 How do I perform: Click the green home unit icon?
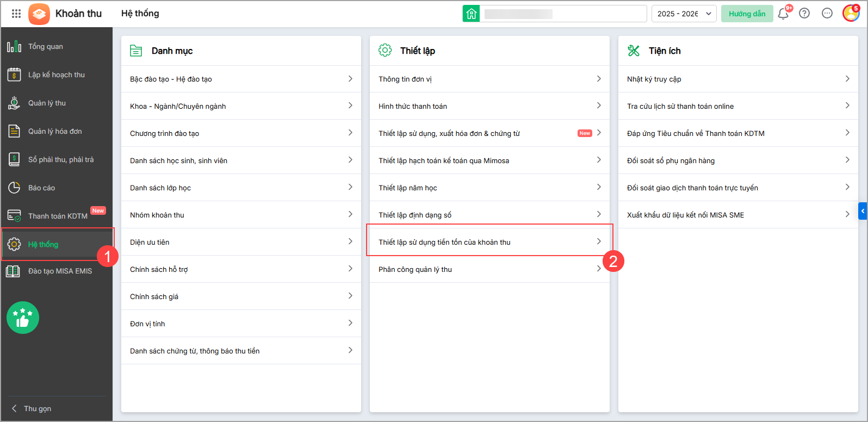click(471, 14)
